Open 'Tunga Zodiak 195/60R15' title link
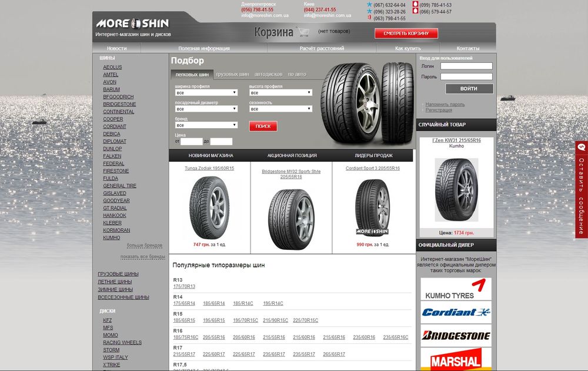The height and width of the screenshot is (371, 588). tap(209, 168)
